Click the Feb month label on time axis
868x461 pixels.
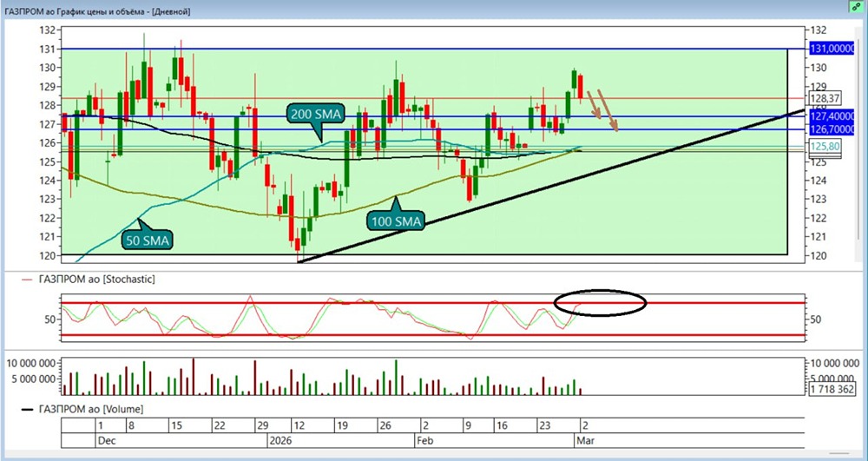(425, 441)
